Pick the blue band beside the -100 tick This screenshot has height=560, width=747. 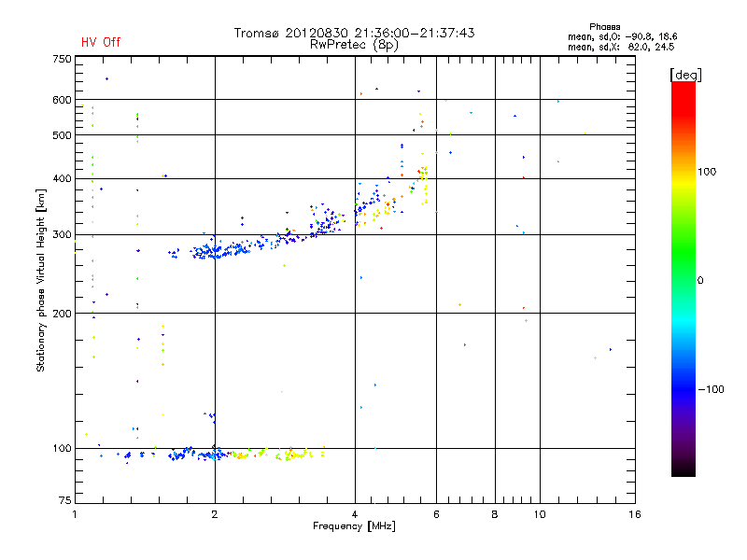point(683,388)
